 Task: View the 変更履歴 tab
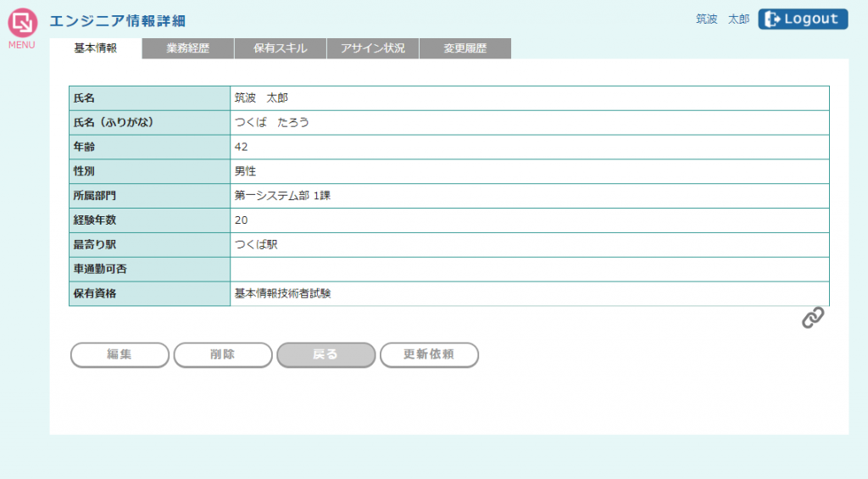[465, 49]
